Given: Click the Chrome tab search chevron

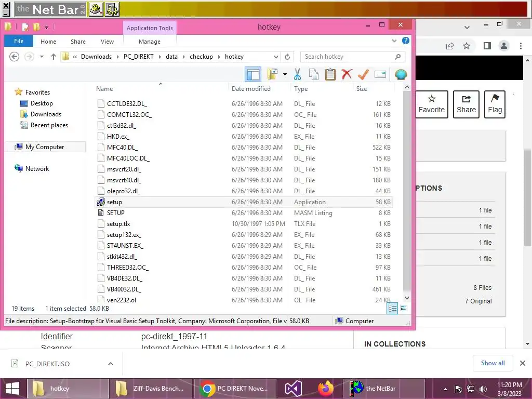Looking at the screenshot, I should coord(467,27).
